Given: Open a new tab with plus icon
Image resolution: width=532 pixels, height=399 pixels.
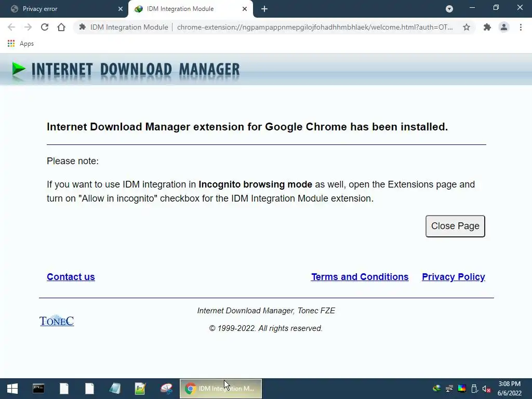Looking at the screenshot, I should (x=264, y=9).
